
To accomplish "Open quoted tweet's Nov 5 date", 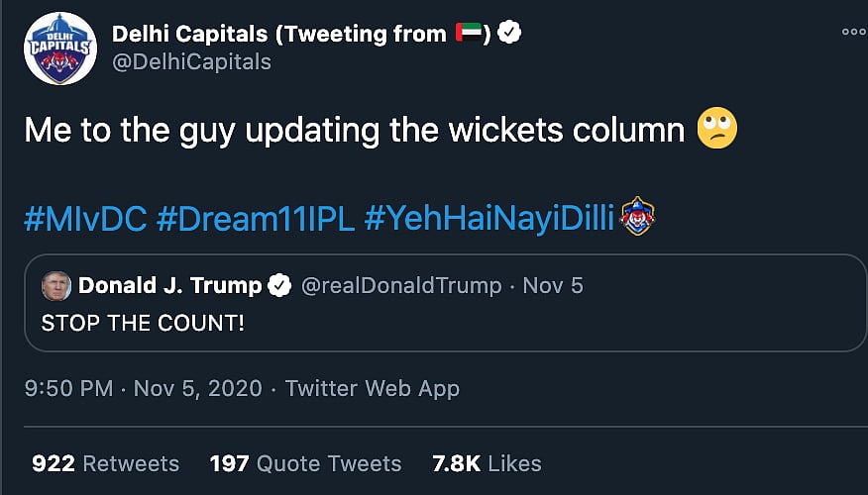I will click(x=553, y=286).
